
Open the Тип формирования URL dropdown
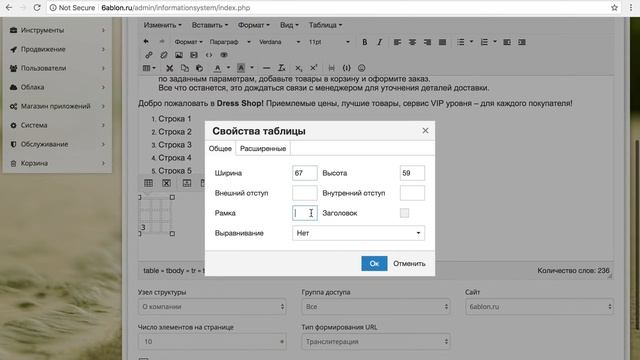376,342
